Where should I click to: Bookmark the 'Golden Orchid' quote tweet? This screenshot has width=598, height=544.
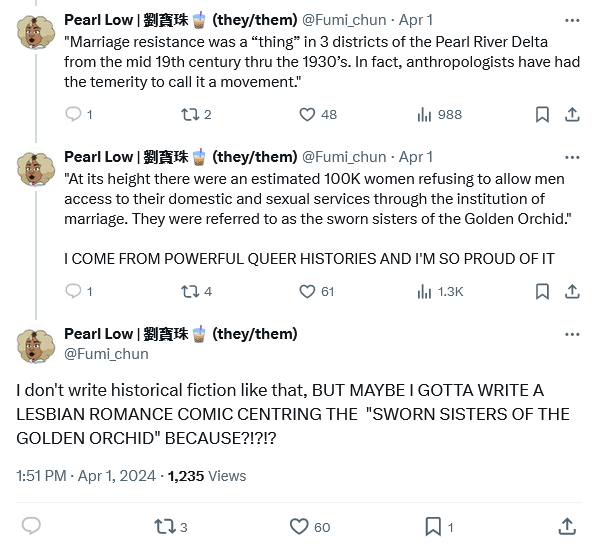[542, 291]
